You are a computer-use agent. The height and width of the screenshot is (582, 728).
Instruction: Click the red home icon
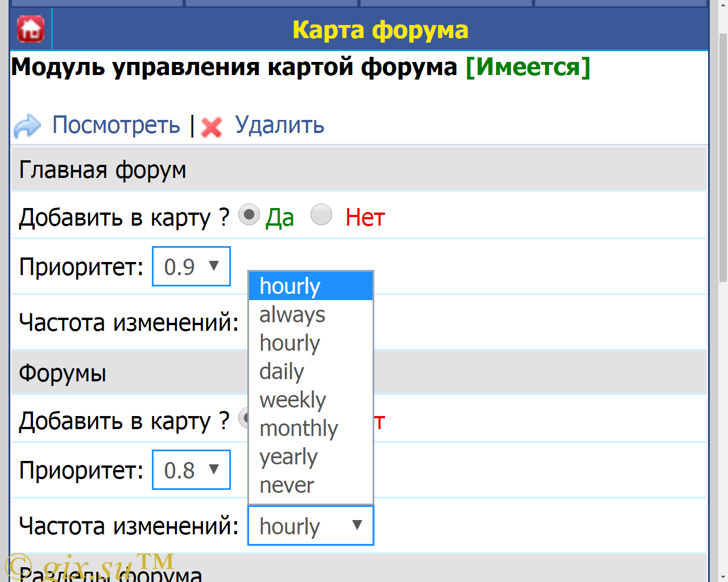[x=31, y=29]
